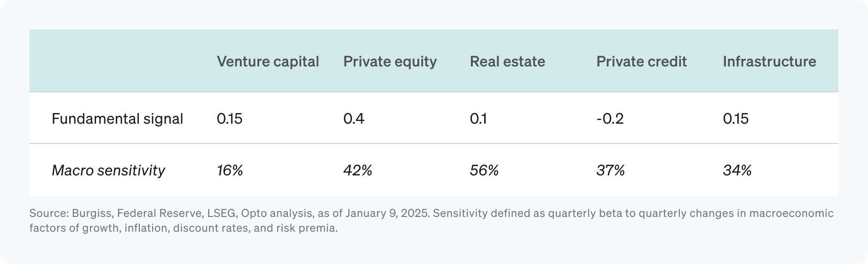The height and width of the screenshot is (264, 868).
Task: Click the Private credit column header
Action: click(x=641, y=61)
